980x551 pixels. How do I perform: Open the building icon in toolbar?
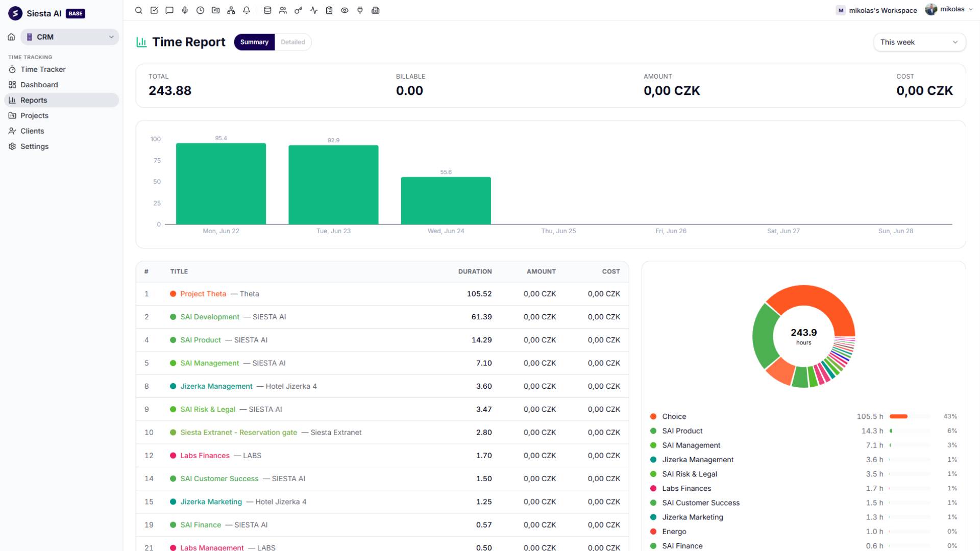click(376, 10)
